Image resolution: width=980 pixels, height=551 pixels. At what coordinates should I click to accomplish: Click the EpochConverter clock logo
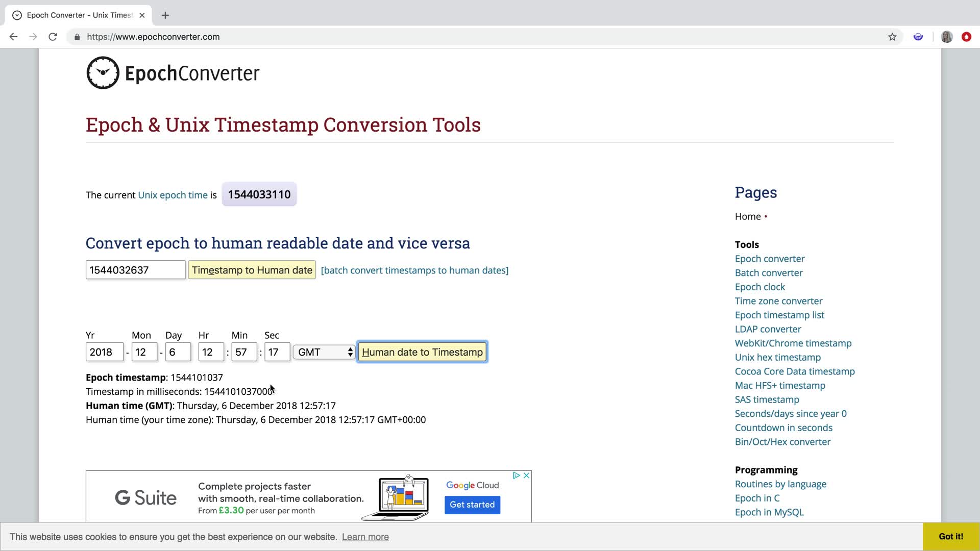pyautogui.click(x=103, y=73)
